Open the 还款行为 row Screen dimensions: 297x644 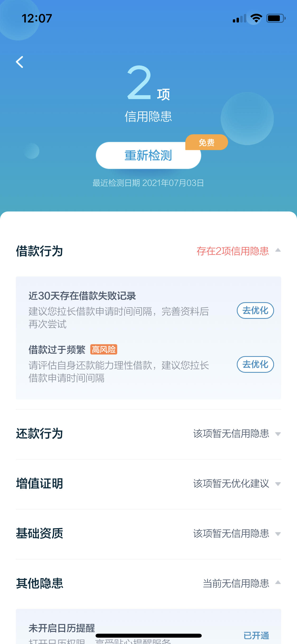[x=148, y=434]
